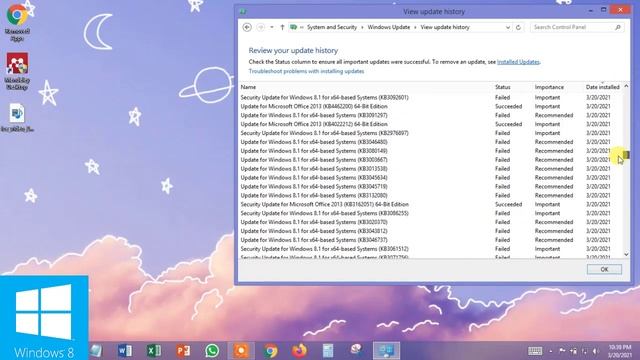Open Firefox from the taskbar
This screenshot has width=640, height=360.
(x=299, y=351)
